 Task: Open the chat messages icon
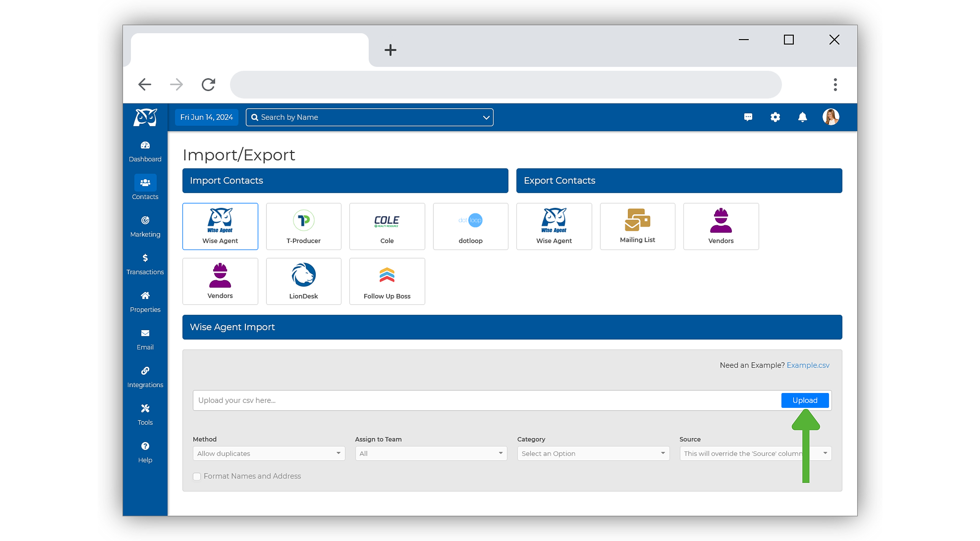click(748, 117)
